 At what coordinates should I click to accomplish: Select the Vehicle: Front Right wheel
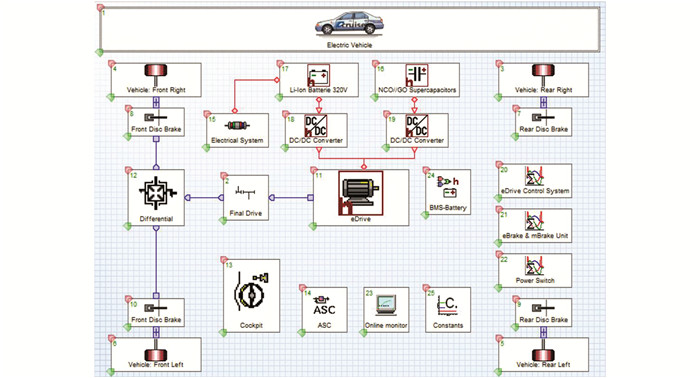pos(156,74)
